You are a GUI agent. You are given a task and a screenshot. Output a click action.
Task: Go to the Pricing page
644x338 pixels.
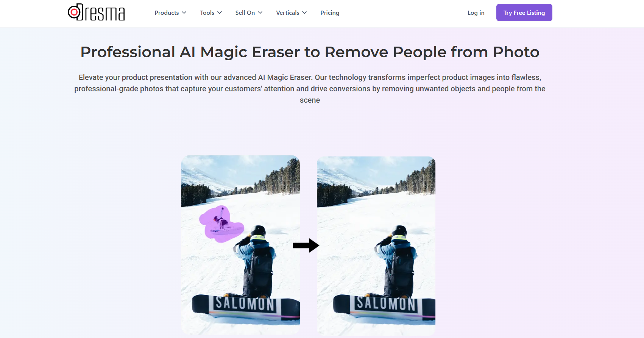click(x=330, y=13)
